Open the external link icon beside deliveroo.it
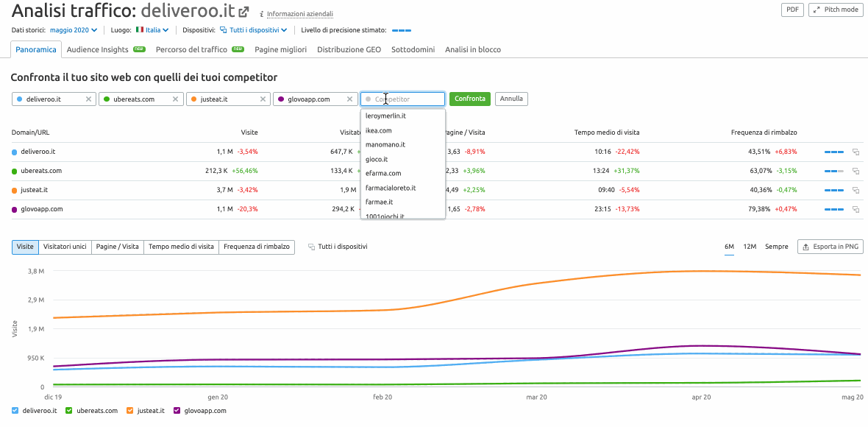The width and height of the screenshot is (868, 427). (x=243, y=12)
